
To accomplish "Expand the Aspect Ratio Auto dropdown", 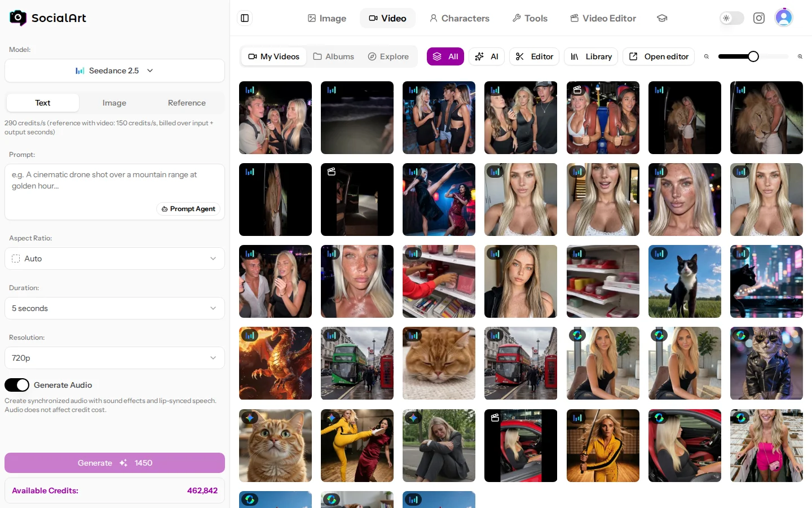I will pos(114,259).
